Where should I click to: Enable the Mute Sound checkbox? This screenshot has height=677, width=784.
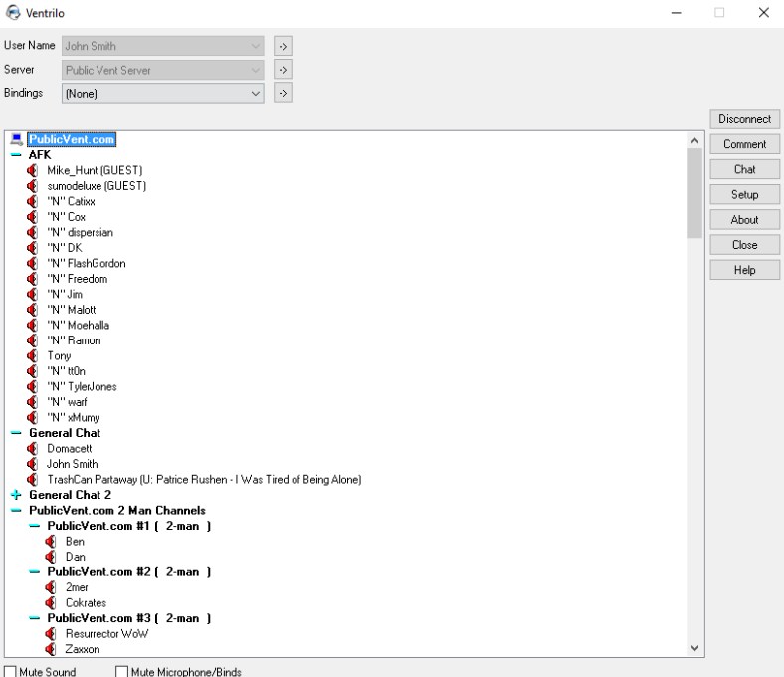10,671
